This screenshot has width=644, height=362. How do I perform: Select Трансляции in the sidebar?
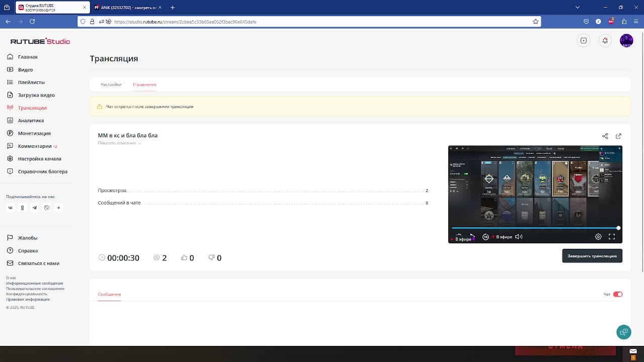(x=32, y=108)
